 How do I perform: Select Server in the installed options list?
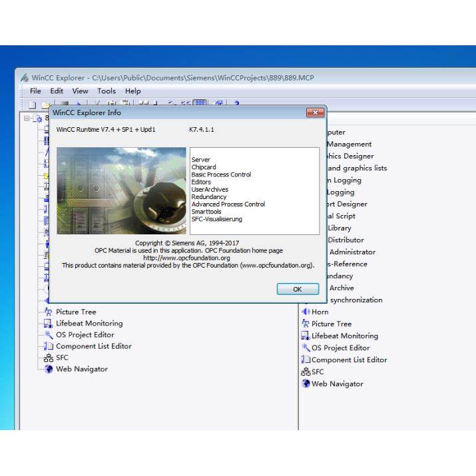click(x=200, y=160)
